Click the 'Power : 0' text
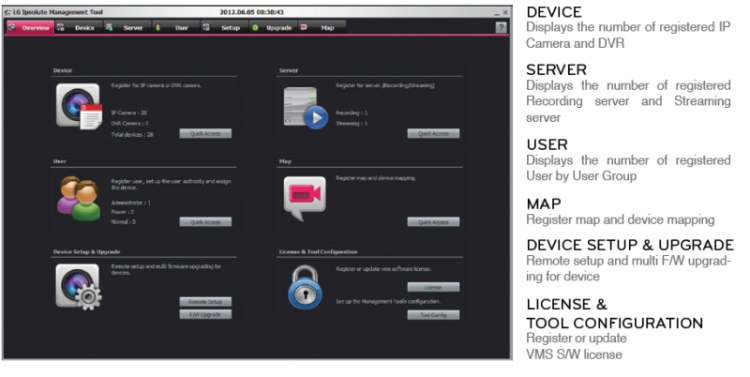 [x=122, y=212]
